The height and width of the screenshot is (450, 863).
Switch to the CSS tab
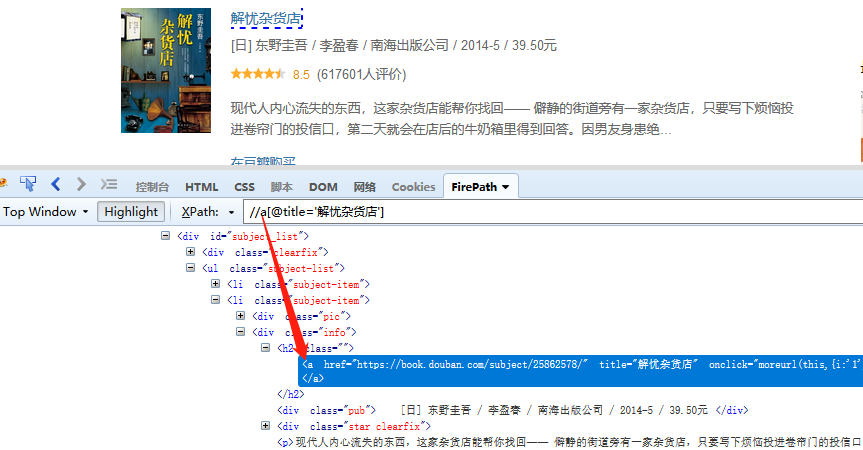point(244,187)
